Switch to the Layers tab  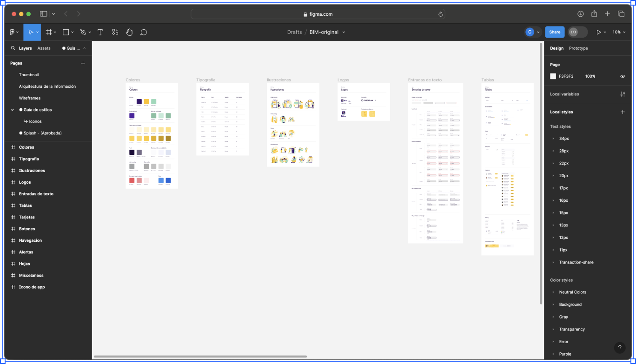pos(25,48)
